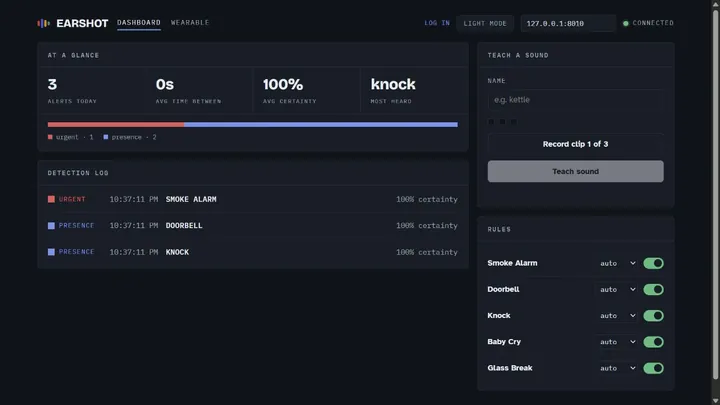The height and width of the screenshot is (405, 720).
Task: Click the EARSHOT brand name
Action: (82, 23)
